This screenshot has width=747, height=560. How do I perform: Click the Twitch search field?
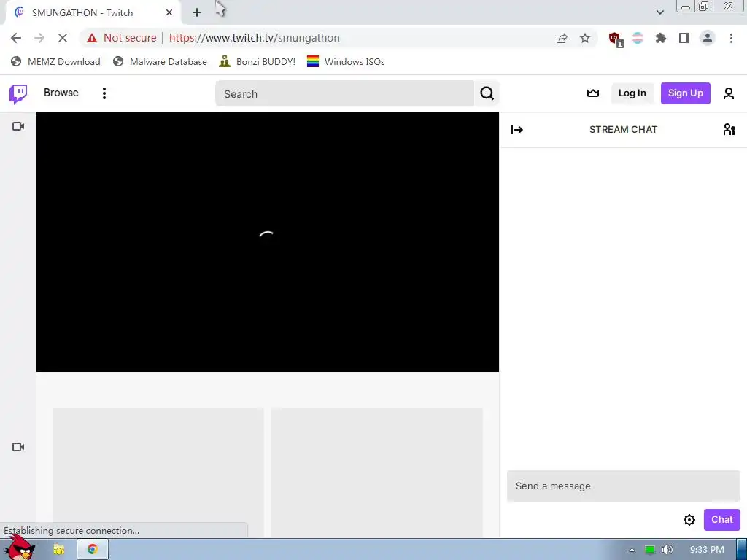[344, 93]
